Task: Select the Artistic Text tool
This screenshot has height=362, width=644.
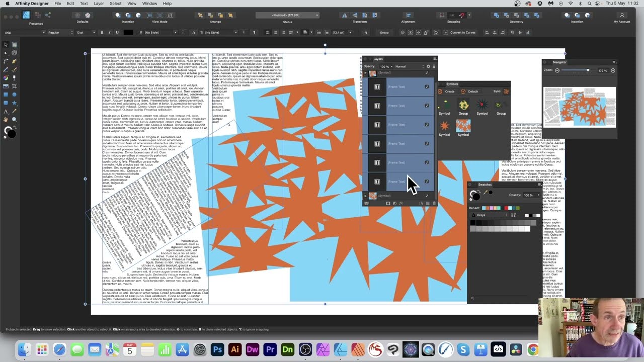Action: [x=6, y=111]
